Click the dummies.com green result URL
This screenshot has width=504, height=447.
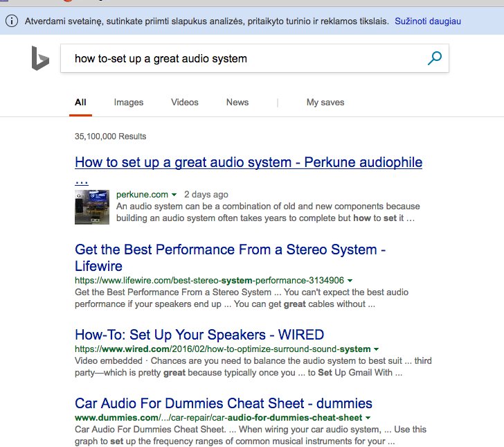click(218, 418)
